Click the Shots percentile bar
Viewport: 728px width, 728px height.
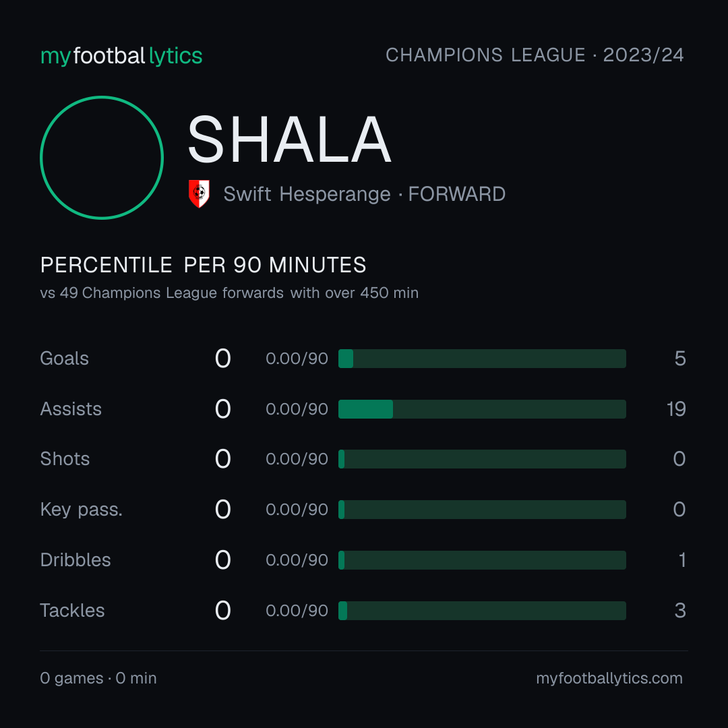point(482,459)
